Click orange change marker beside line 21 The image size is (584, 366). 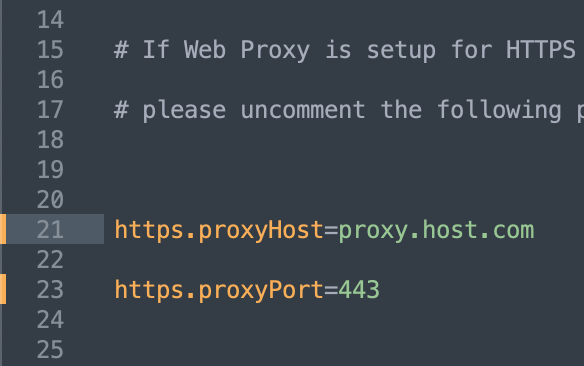(x=3, y=229)
